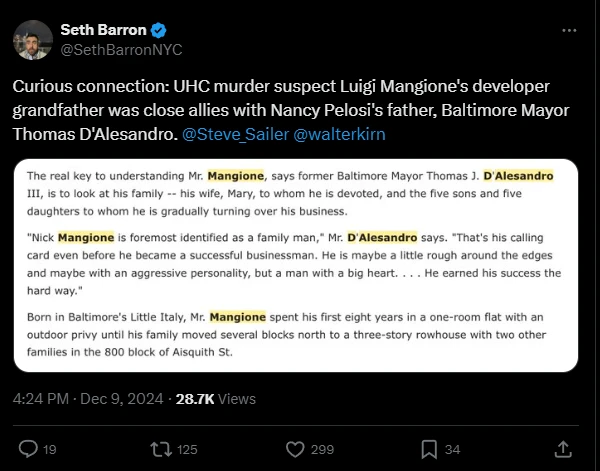This screenshot has height=471, width=600.
Task: Click the 34 bookmarks count
Action: [452, 448]
